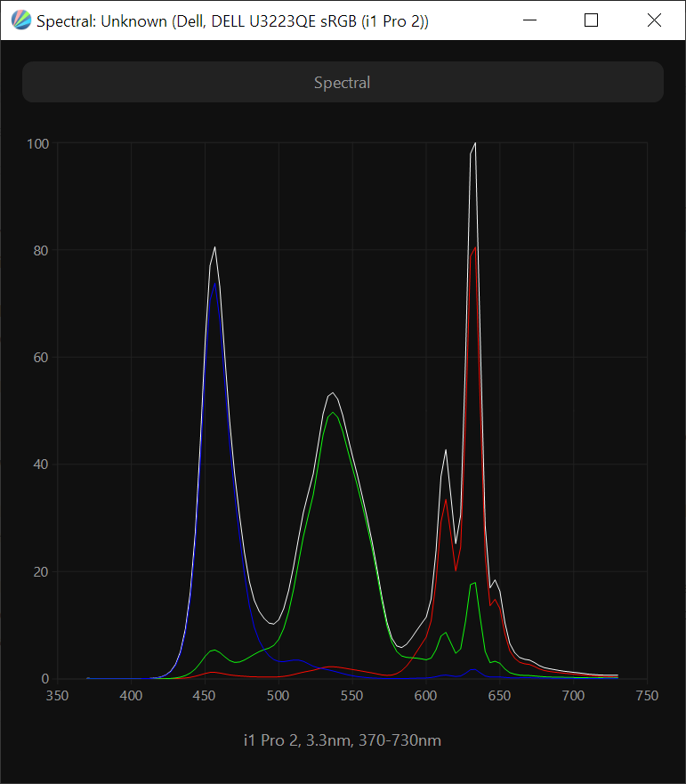
Task: Click the Spectral app icon in title bar
Action: (x=20, y=20)
